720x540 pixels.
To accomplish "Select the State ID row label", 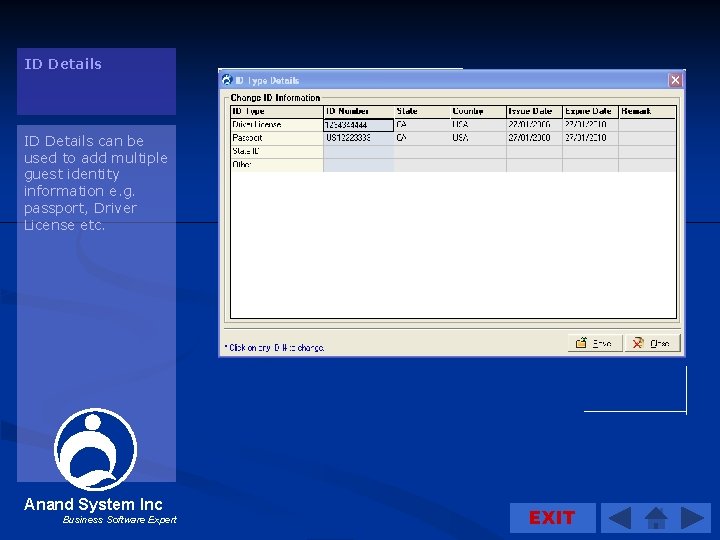I will pos(277,152).
